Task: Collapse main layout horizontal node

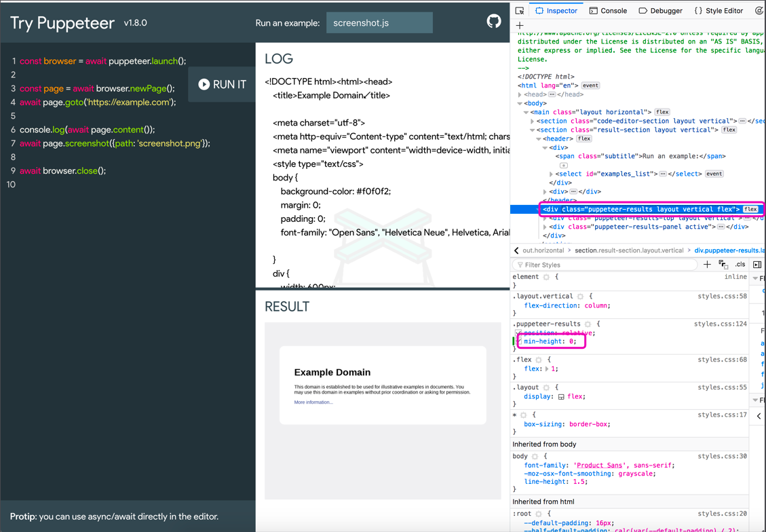Action: (526, 112)
